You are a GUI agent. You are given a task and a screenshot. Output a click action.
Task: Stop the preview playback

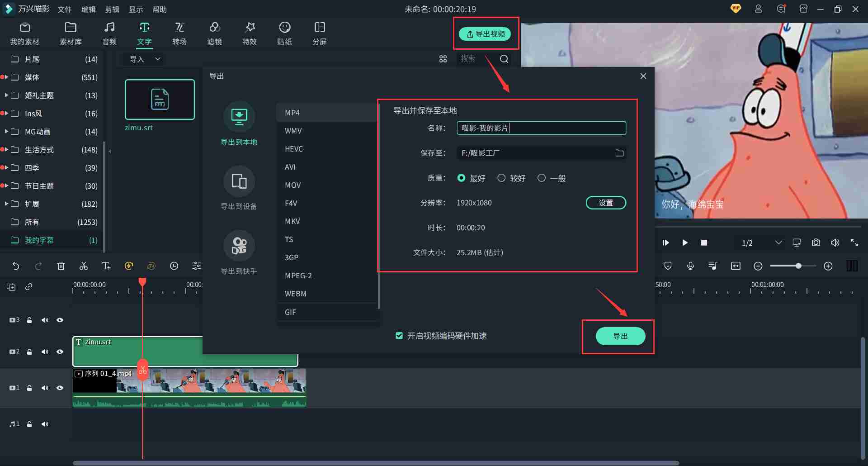704,243
